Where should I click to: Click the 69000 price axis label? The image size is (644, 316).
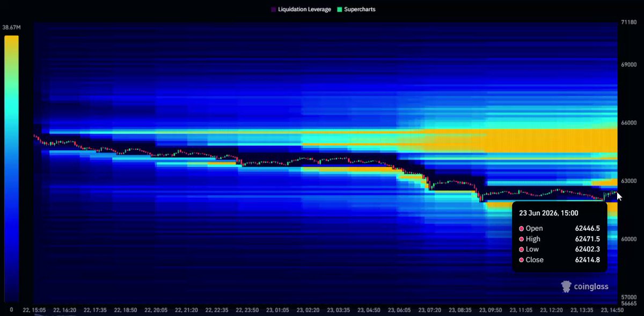628,64
